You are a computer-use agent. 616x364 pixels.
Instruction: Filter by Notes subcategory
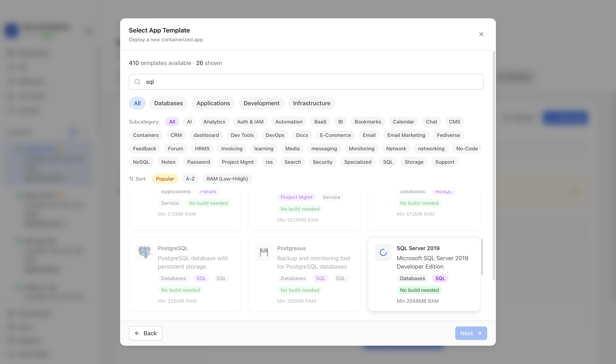coord(168,162)
